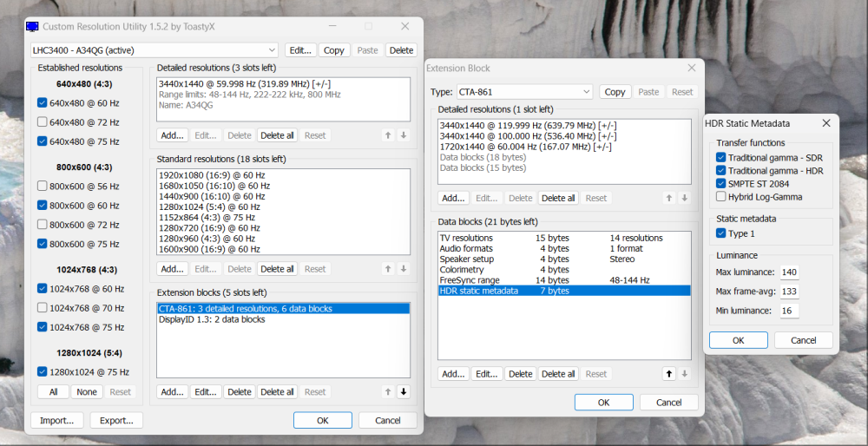Image resolution: width=868 pixels, height=446 pixels.
Task: Click the Custom Resolution Utility monitor icon
Action: (32, 27)
